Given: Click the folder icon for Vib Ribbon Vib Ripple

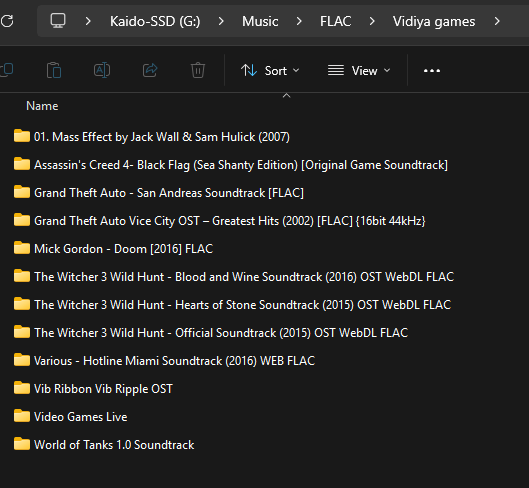Looking at the screenshot, I should 22,388.
